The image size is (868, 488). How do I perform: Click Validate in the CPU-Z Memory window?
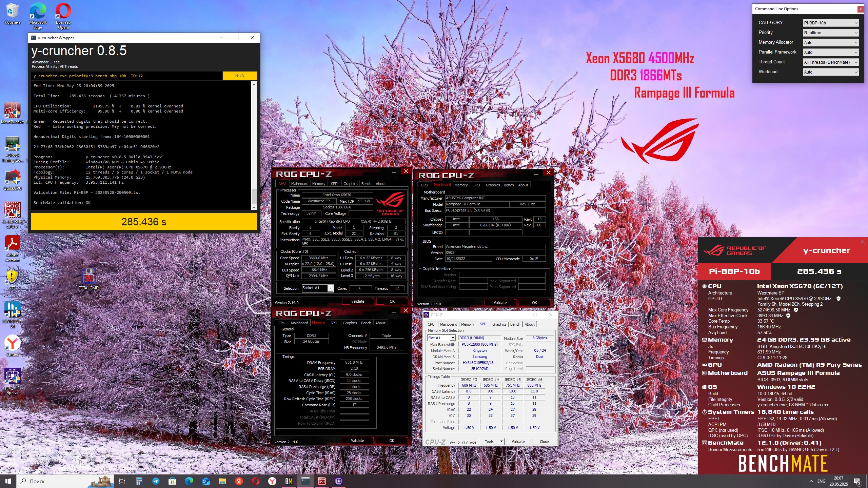(357, 441)
